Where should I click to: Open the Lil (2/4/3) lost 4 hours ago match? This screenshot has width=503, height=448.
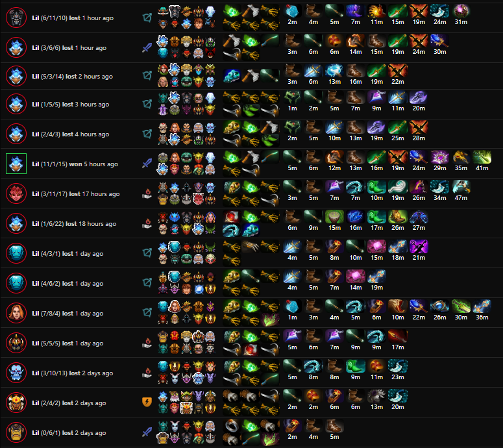coord(71,134)
